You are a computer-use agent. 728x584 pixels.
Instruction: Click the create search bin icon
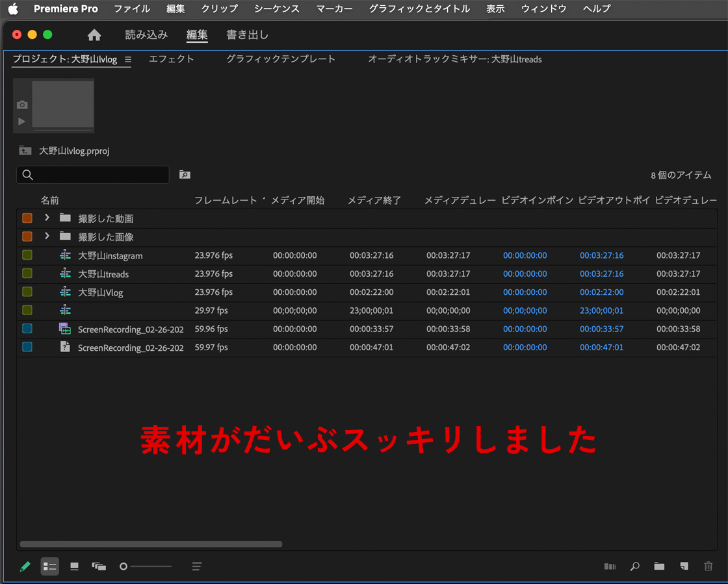185,175
